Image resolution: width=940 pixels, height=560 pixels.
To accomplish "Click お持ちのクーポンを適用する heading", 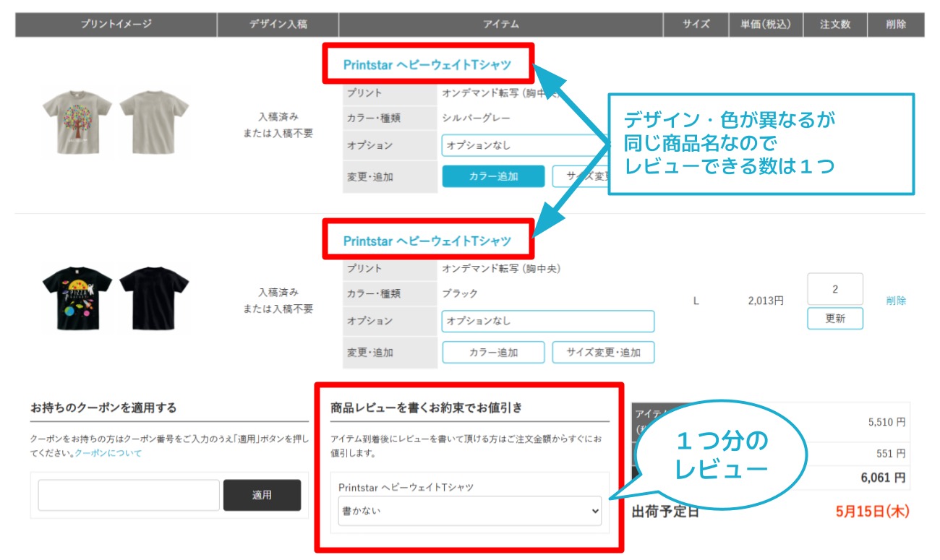I will coord(103,408).
